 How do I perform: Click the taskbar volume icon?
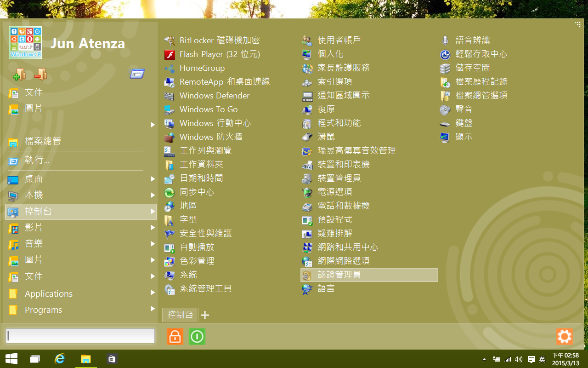(x=519, y=359)
